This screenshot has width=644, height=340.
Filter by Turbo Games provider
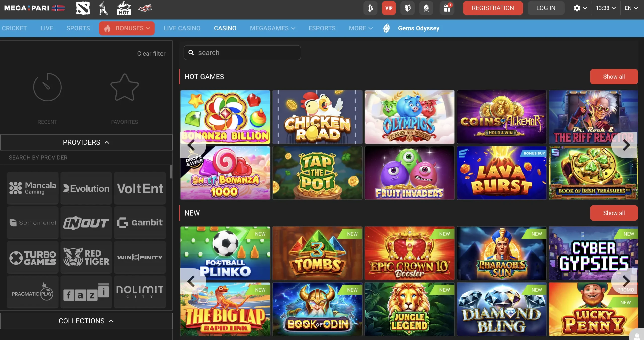coord(33,257)
